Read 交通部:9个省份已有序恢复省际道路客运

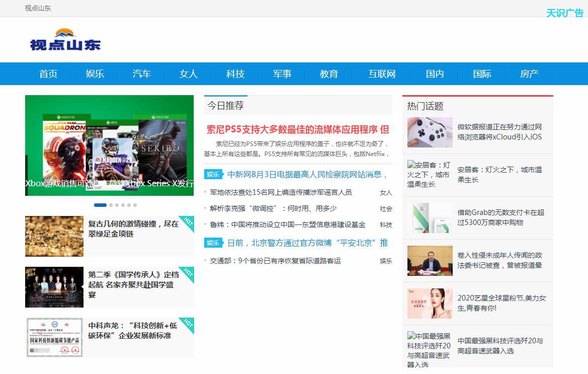(x=275, y=261)
